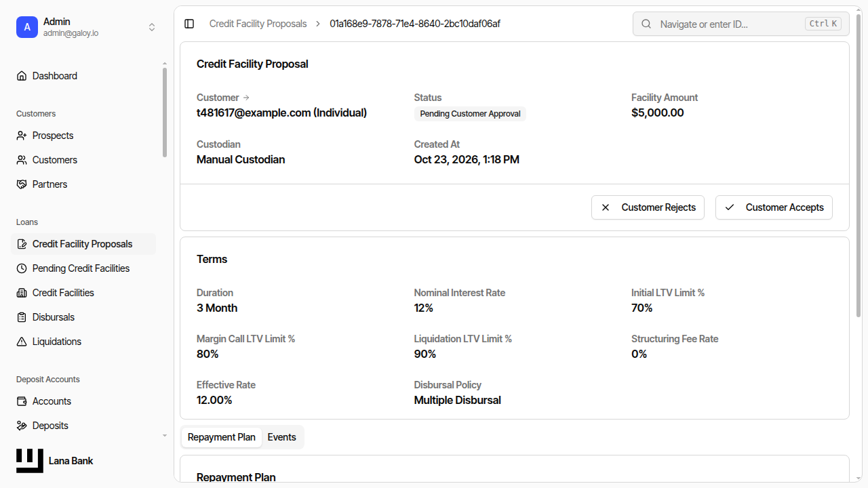Go to Liquidations page
The height and width of the screenshot is (488, 868).
83,342
